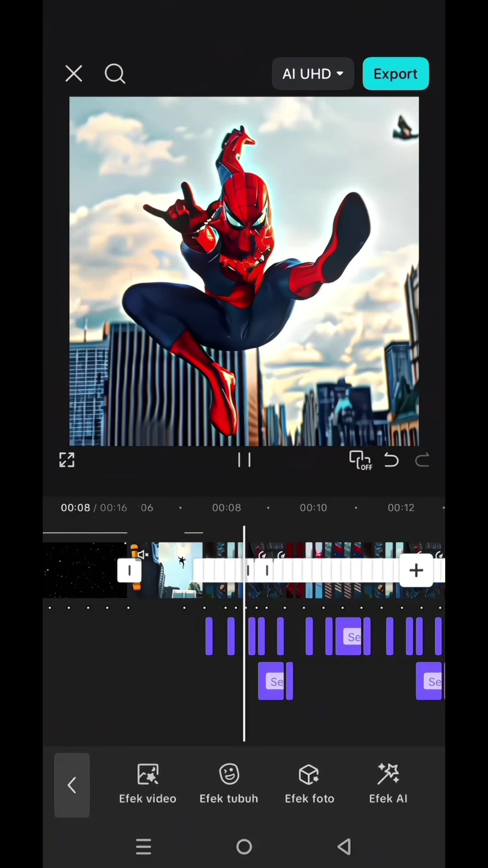
Task: Open Efek video
Action: point(147,784)
